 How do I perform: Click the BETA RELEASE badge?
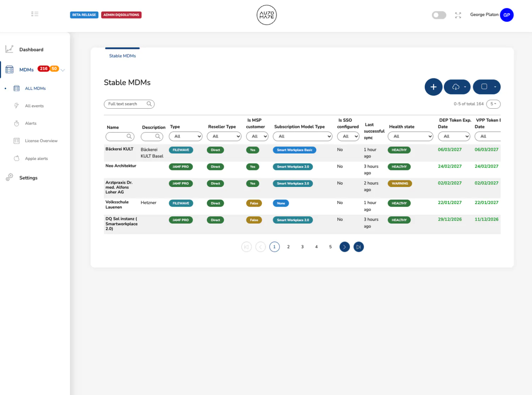(84, 15)
